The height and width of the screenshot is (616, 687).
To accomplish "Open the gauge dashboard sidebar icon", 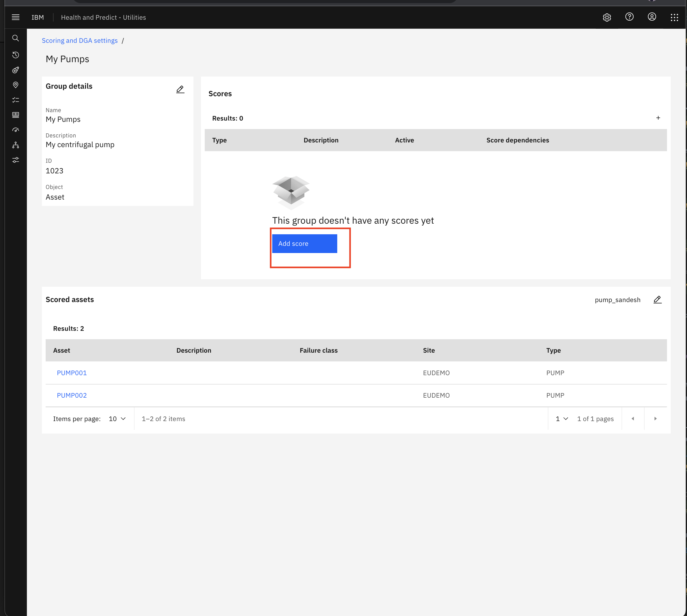I will [x=16, y=130].
